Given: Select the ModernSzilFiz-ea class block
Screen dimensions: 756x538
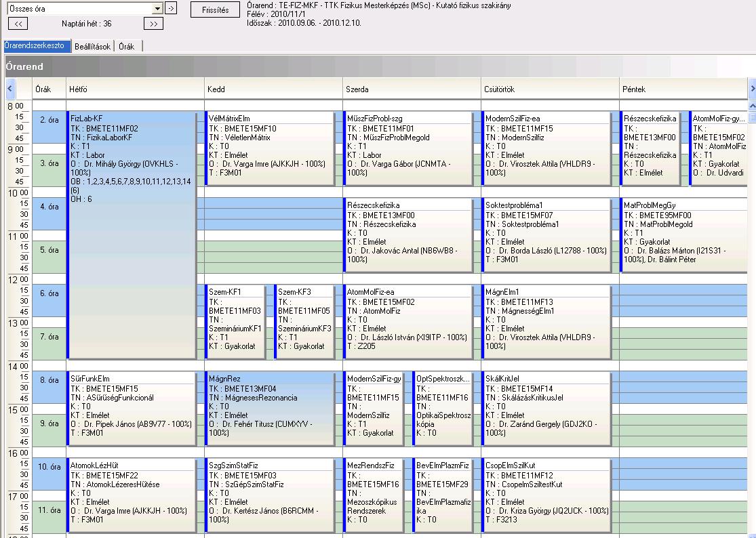Looking at the screenshot, I should click(546, 149).
